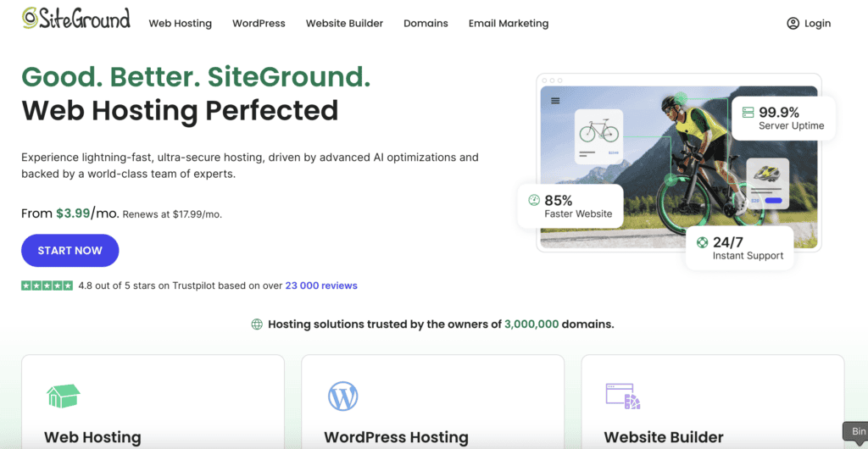The image size is (868, 449).
Task: Go to the Domains menu item
Action: [x=426, y=23]
